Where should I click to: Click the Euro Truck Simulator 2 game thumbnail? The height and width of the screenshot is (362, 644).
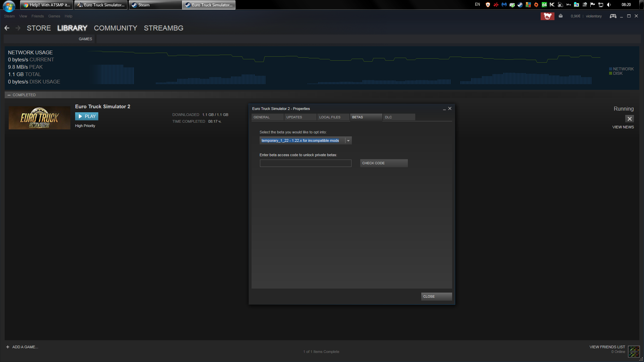point(39,117)
